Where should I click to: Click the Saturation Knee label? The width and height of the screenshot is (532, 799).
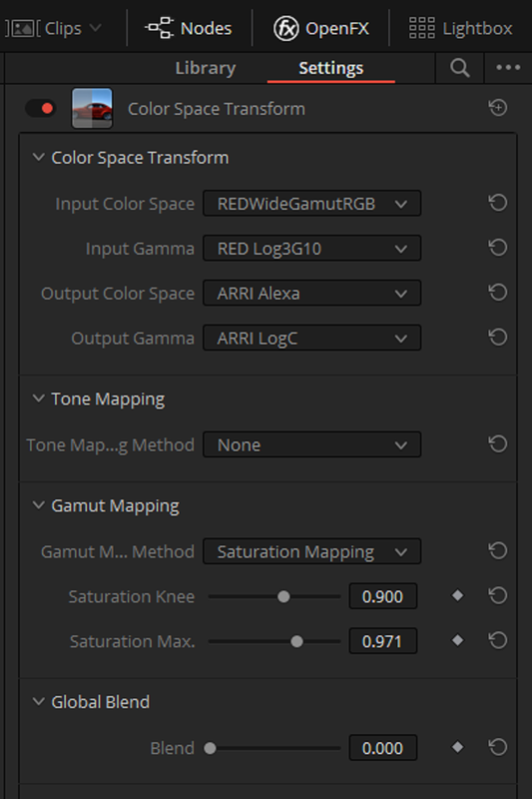click(x=132, y=596)
